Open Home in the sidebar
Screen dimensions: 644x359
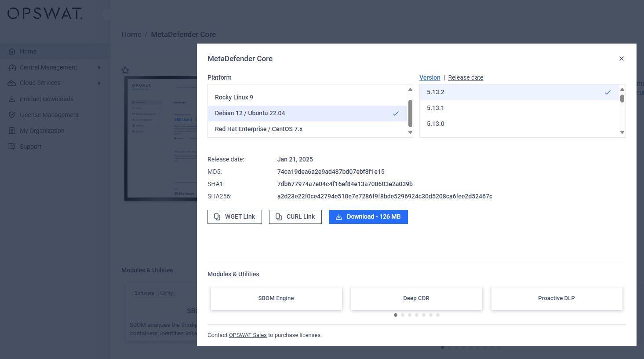(x=55, y=51)
